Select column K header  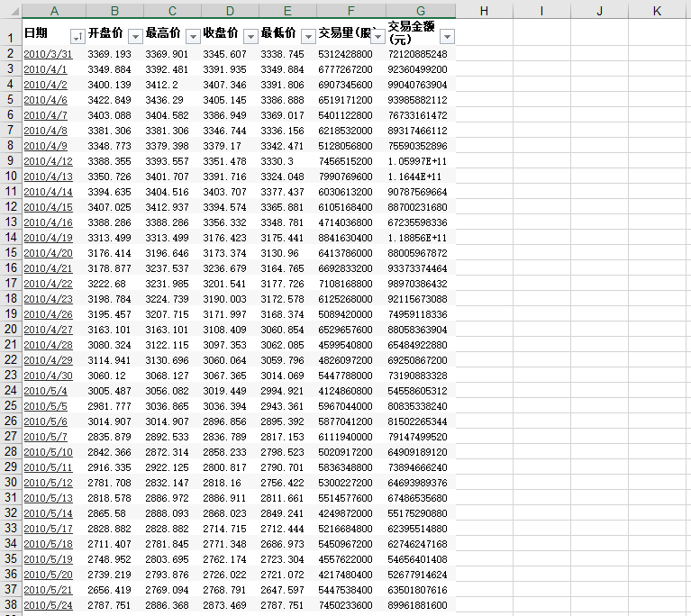click(657, 11)
